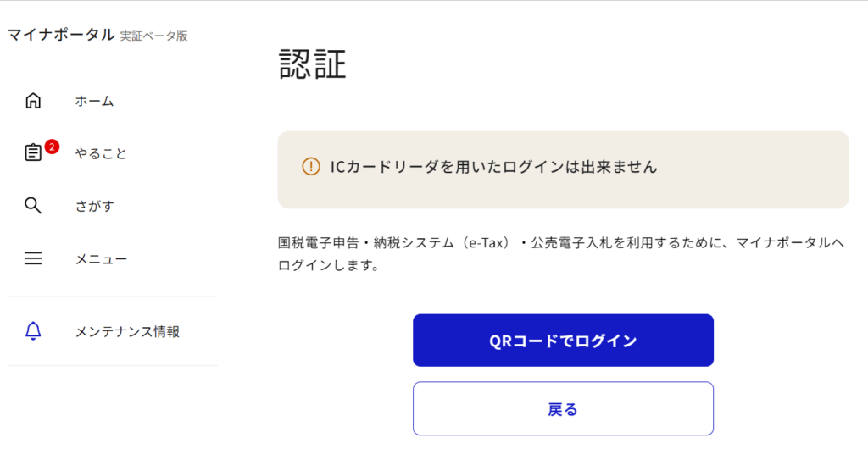Select さがす in the sidebar
Screen dimensions: 868x460
pyautogui.click(x=94, y=207)
